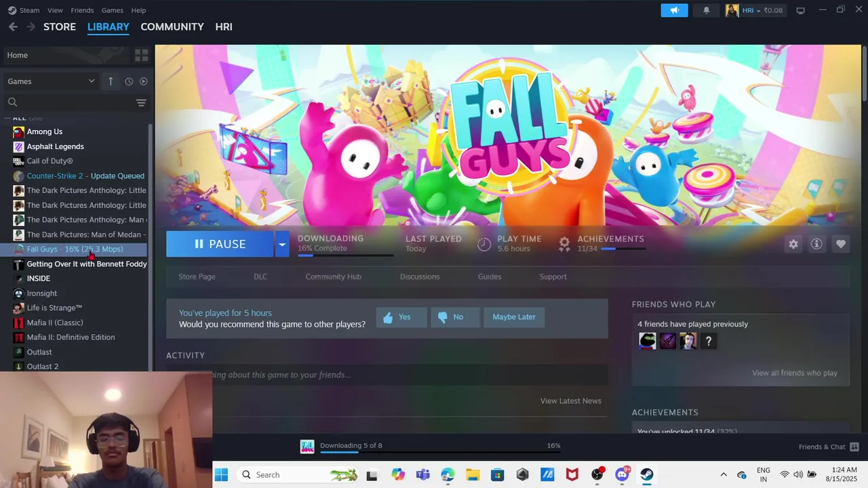
Task: Open the Windows Start menu
Action: tap(221, 474)
